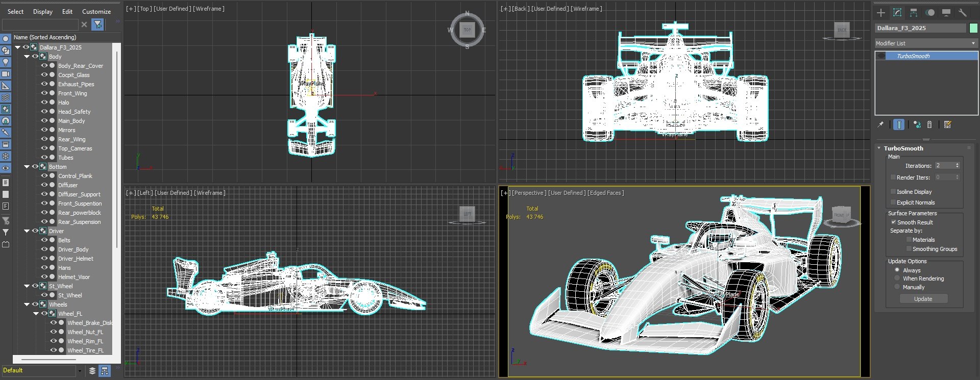Collapse the Dallara_F3_2025 root node
This screenshot has height=380, width=980.
tap(18, 47)
